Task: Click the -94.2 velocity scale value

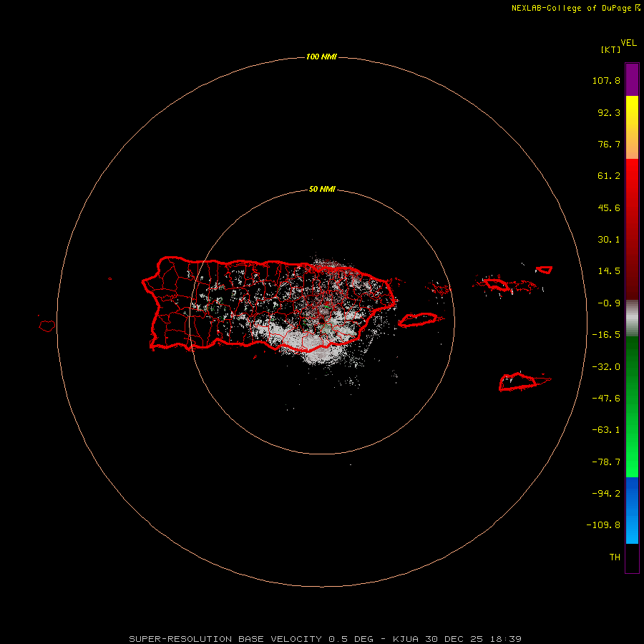Action: 606,494
